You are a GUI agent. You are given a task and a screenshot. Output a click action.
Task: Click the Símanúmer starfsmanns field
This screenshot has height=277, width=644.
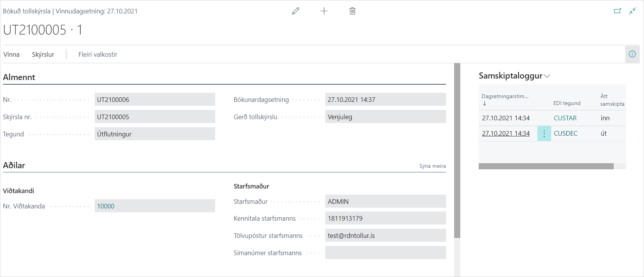click(385, 253)
